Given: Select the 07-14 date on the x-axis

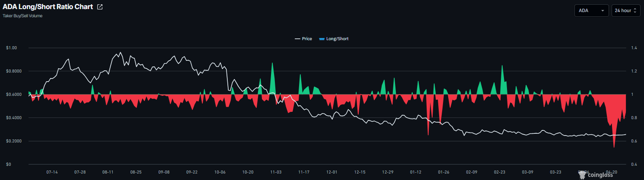Looking at the screenshot, I should (52, 172).
